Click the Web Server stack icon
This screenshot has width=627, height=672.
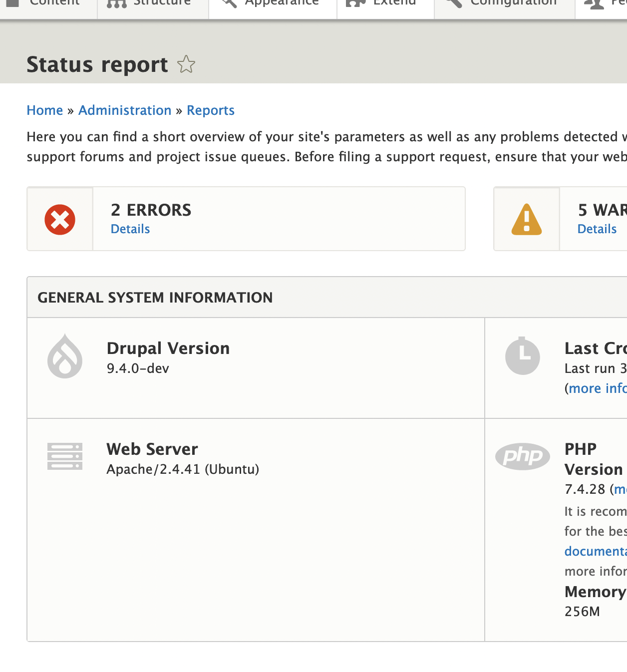click(x=64, y=456)
